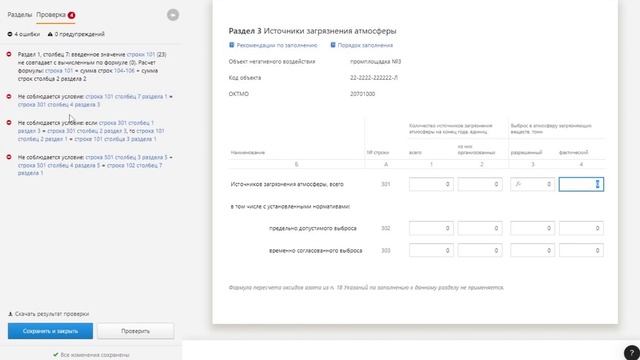Screen dimensions: 640x360
Task: Click the red badge 4 on Проверка tab
Action: pyautogui.click(x=71, y=15)
